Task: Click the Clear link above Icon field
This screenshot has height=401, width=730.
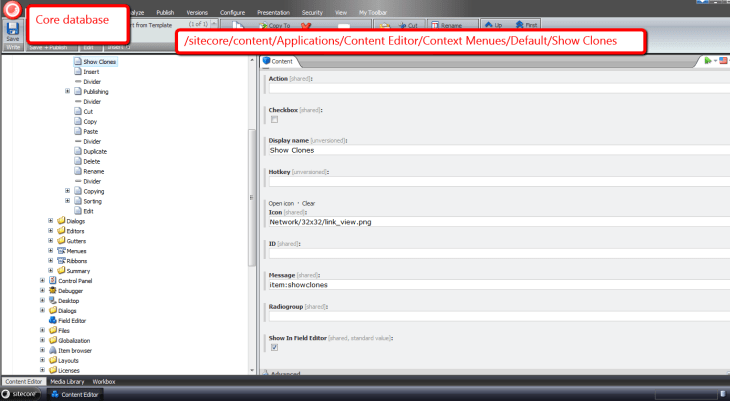Action: 308,204
